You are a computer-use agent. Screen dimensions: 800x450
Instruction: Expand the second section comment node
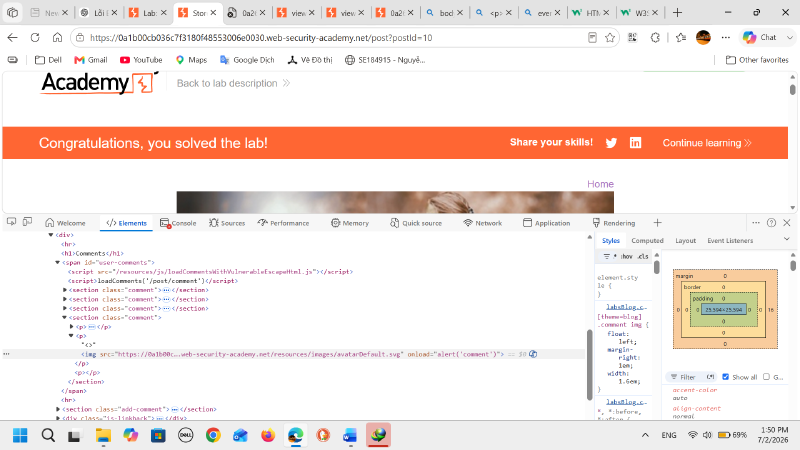(65, 299)
